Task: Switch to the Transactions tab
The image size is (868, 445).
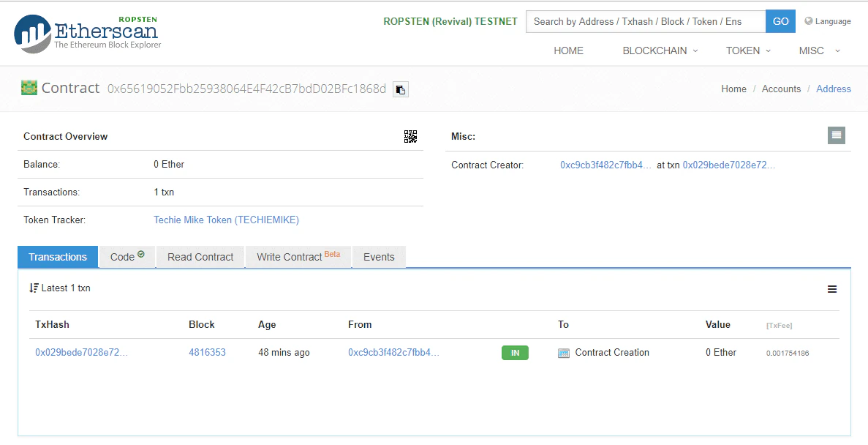Action: (58, 257)
